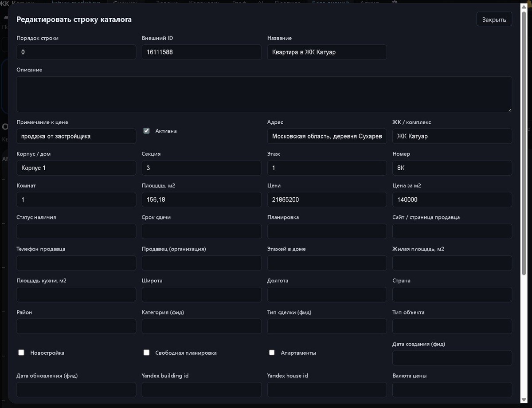Screen dimensions: 532x408
Task: Select the Внешний ID field with 16111588
Action: [x=202, y=52]
